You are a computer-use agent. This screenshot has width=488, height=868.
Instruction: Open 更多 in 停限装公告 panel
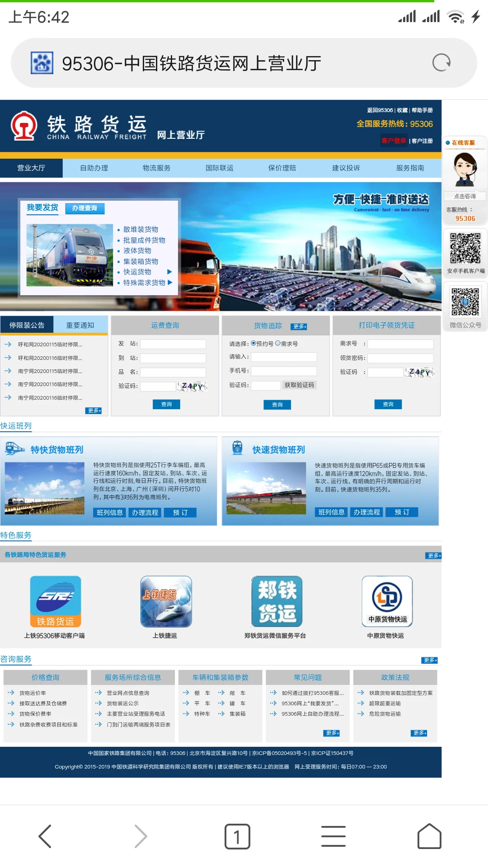94,410
